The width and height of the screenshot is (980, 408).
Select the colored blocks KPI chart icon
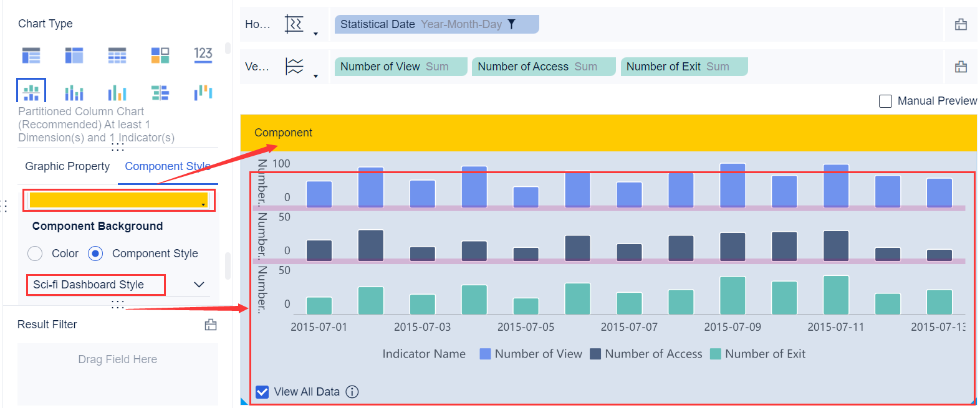160,55
